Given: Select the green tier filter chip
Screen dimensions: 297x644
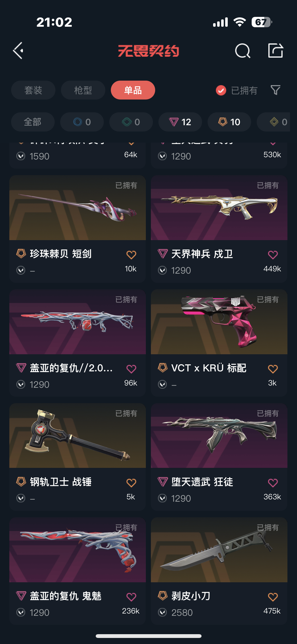Looking at the screenshot, I should 131,122.
